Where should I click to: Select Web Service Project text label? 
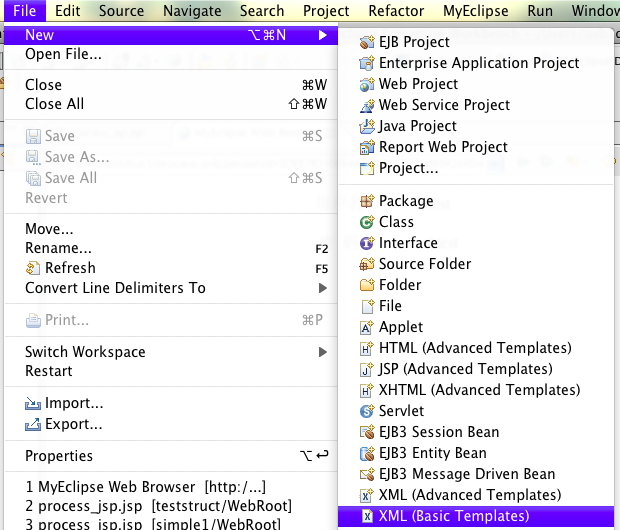click(x=444, y=105)
